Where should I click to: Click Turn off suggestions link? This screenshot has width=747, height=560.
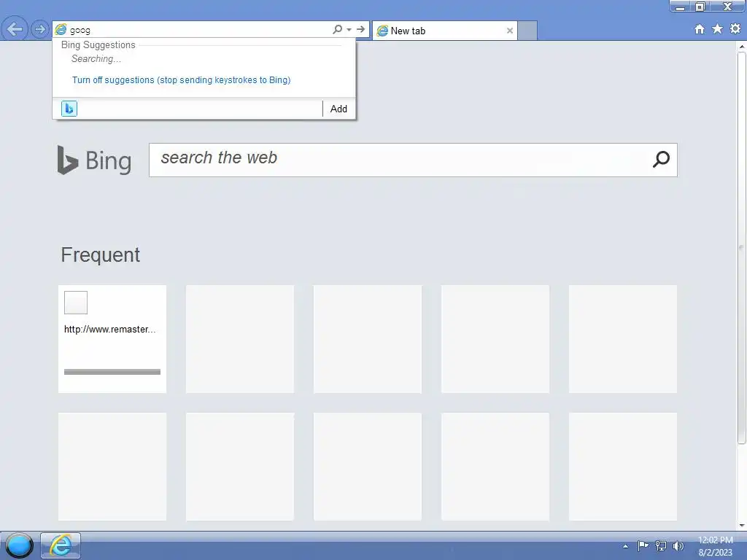tap(181, 80)
